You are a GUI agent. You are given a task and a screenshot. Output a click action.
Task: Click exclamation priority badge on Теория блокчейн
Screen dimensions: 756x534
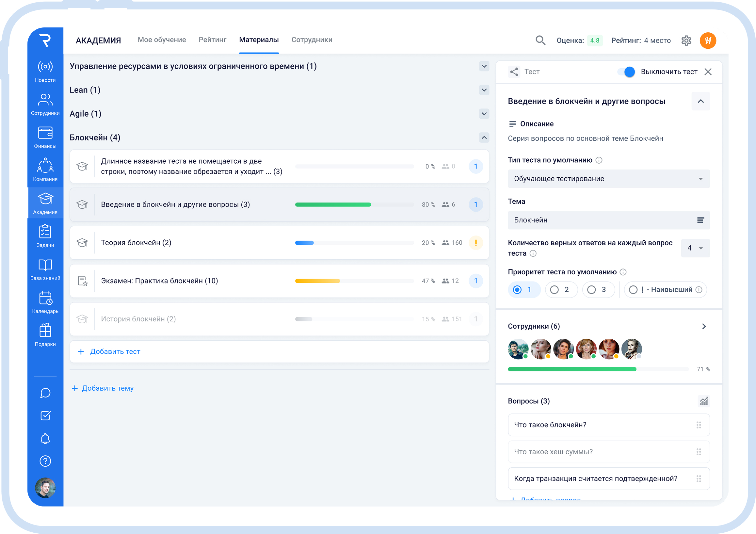point(476,243)
